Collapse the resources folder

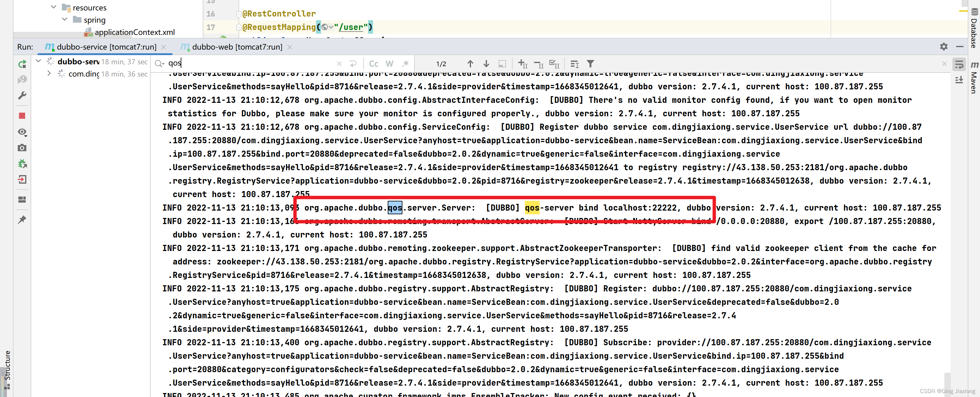tap(54, 7)
